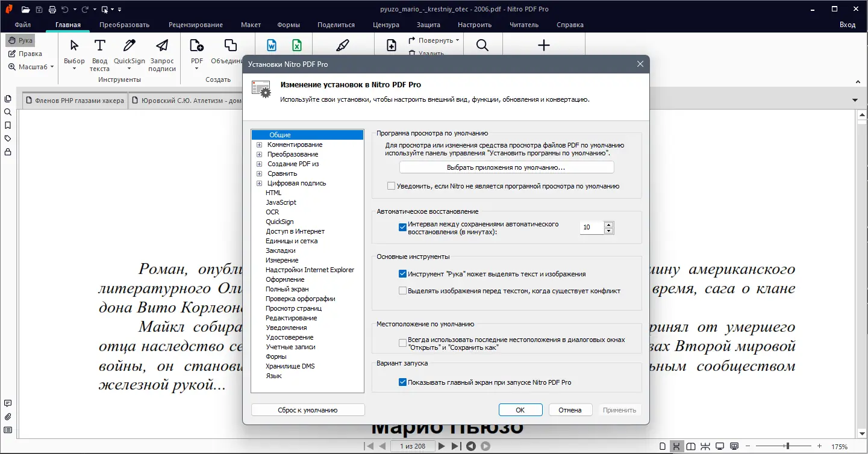The width and height of the screenshot is (868, 454).
Task: Open the Attachments paperclip panel
Action: pyautogui.click(x=8, y=417)
